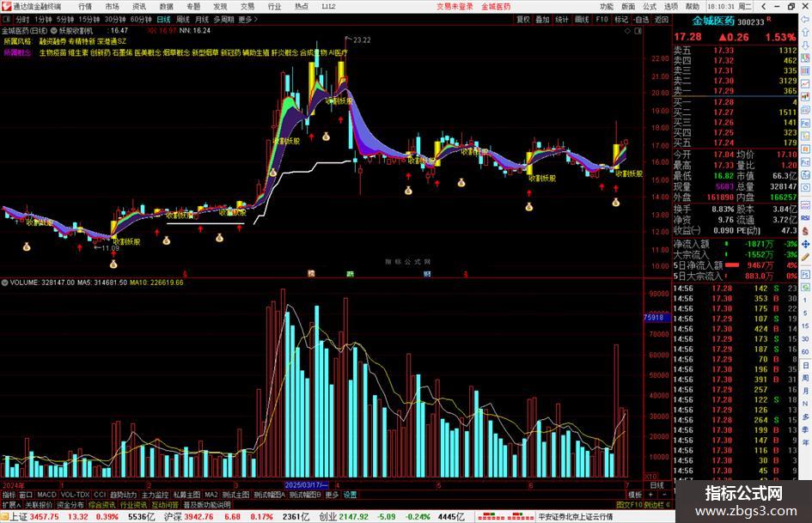812x523 pixels.
Task: Click the market status lights icon in status bar
Action: point(506,517)
